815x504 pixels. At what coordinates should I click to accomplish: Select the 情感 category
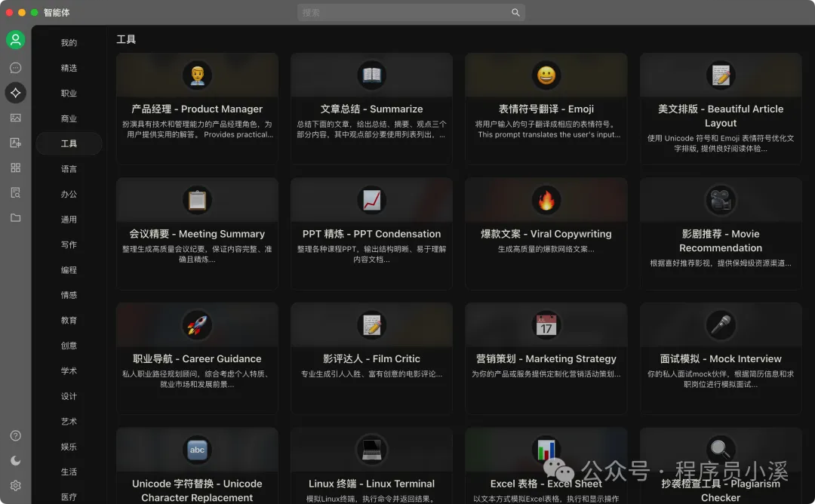click(x=69, y=295)
